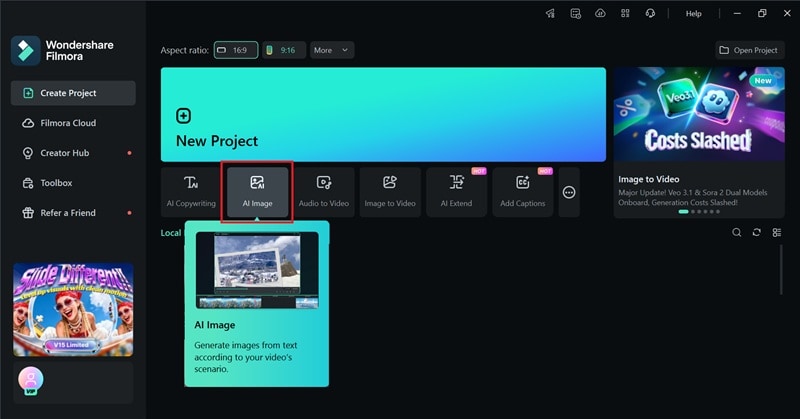Click the Wondershare Filmora logo

pyautogui.click(x=26, y=51)
